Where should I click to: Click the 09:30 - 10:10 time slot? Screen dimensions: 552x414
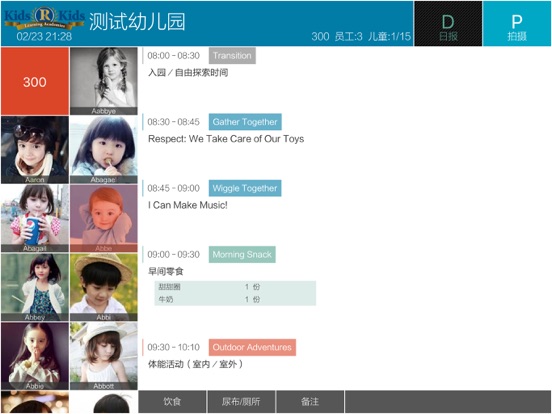[174, 347]
